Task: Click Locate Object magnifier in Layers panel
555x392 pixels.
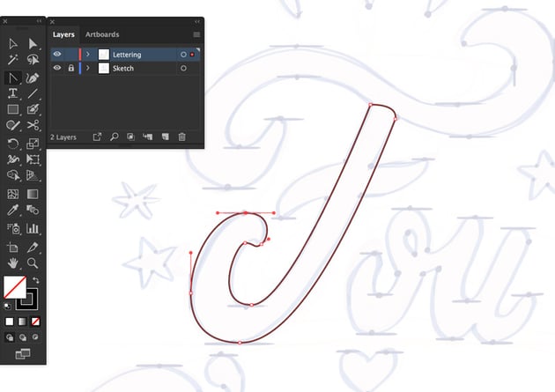Action: tap(114, 137)
